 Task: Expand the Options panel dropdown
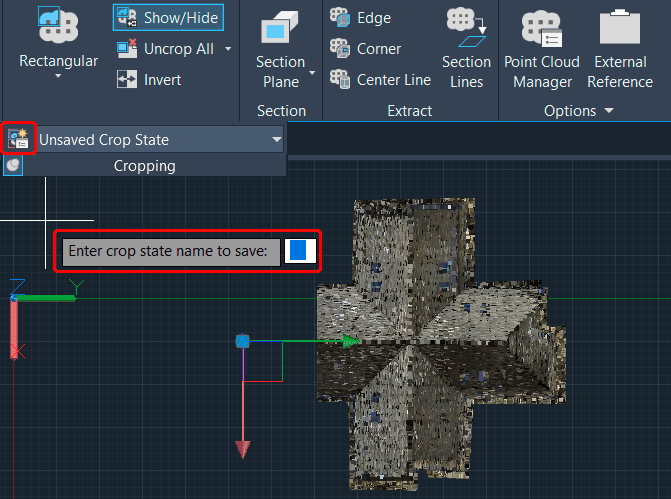tap(609, 111)
